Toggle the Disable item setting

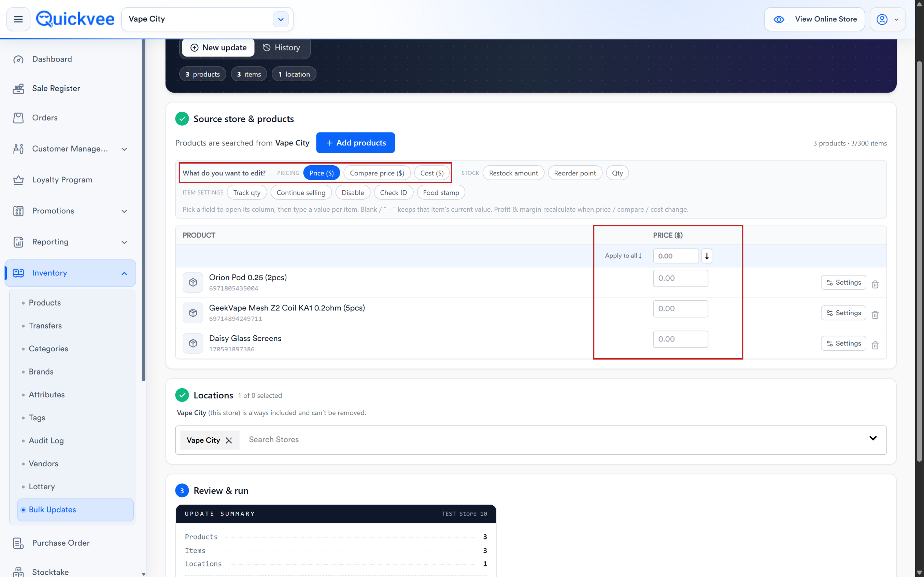pos(353,193)
